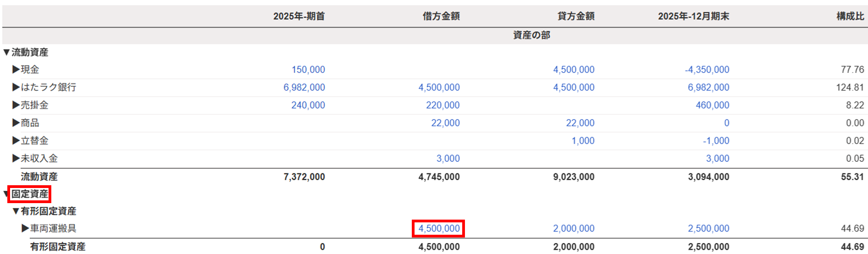
Task: Collapse the 有形固定資産 subsection triangle
Action: click(16, 211)
